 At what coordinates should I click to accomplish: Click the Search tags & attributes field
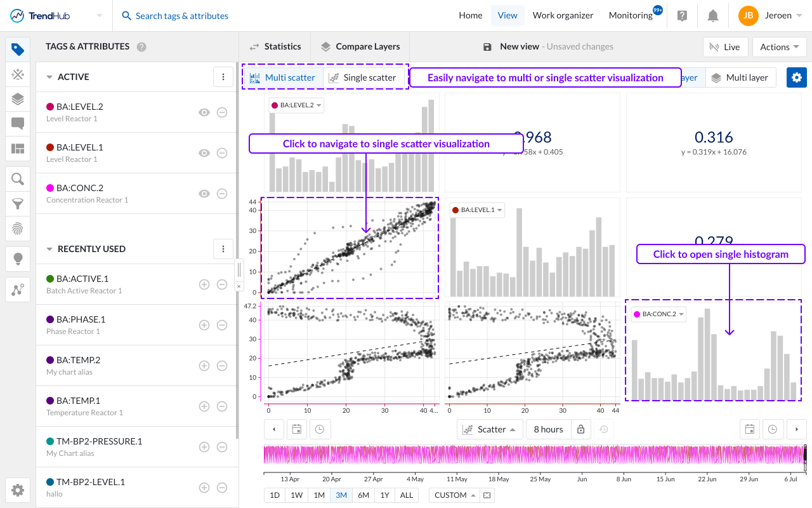tap(182, 16)
